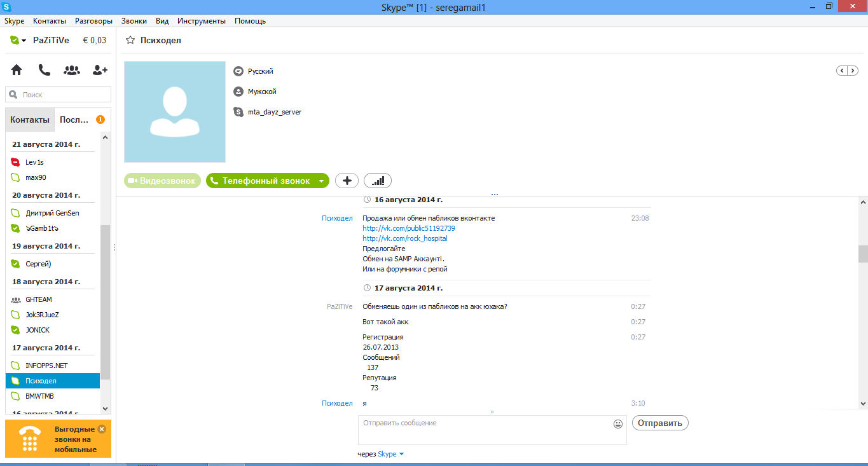Click the gender icon beside Мужской
The image size is (868, 466).
coord(238,92)
